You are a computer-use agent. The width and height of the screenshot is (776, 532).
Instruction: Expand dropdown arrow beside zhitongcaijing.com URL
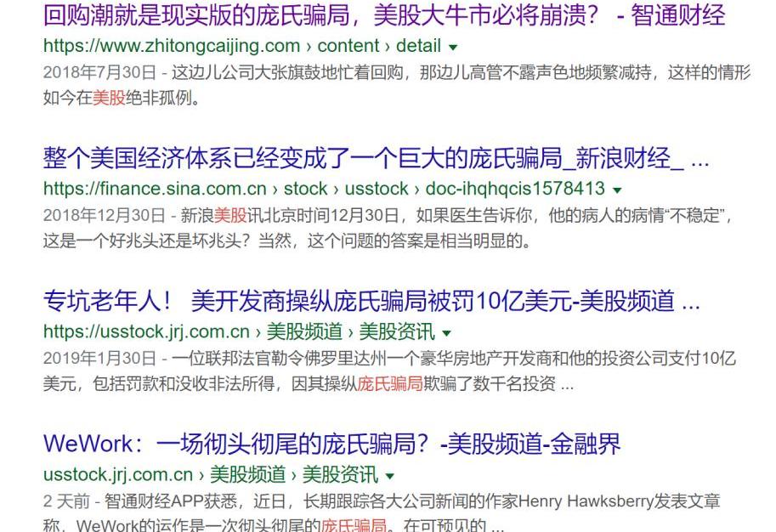tap(453, 47)
